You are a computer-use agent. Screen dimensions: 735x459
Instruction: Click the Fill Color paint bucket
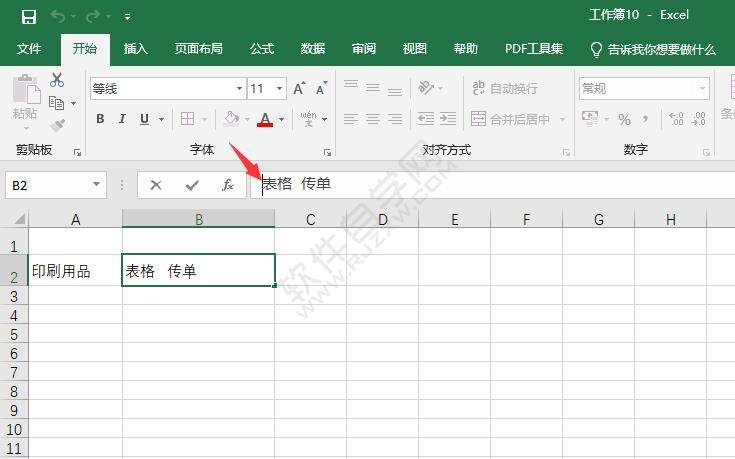coord(232,119)
